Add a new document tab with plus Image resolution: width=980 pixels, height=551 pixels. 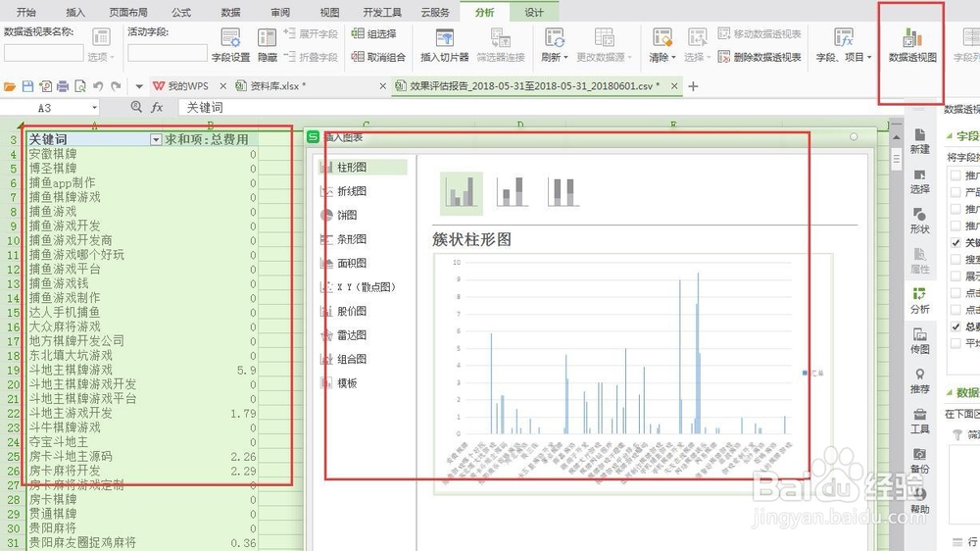(x=693, y=86)
